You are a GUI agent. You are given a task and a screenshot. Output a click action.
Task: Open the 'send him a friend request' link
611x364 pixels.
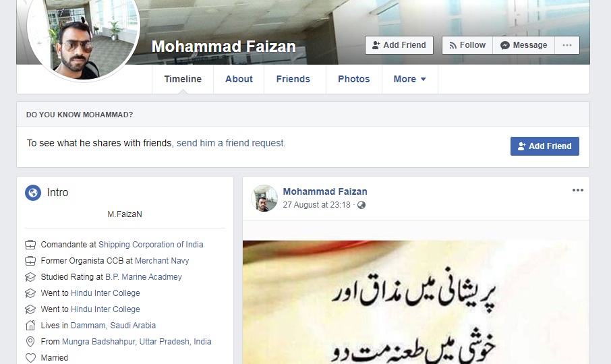point(231,144)
